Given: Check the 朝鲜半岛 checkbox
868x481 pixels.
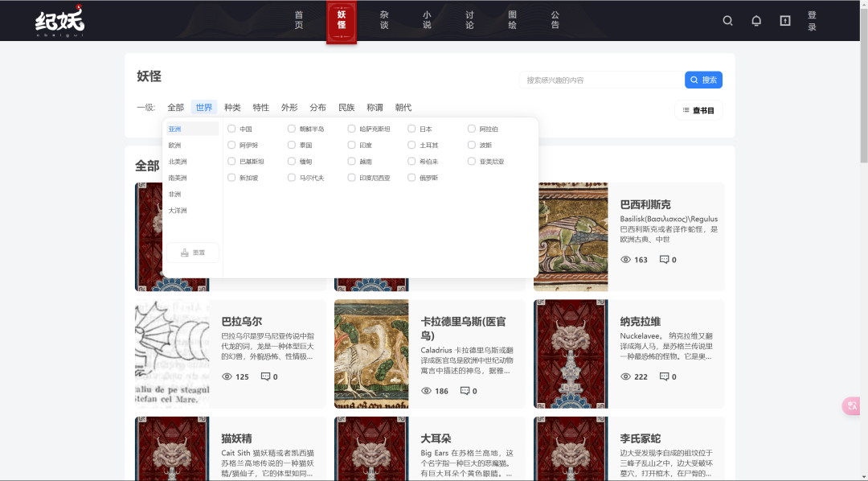Looking at the screenshot, I should (291, 129).
